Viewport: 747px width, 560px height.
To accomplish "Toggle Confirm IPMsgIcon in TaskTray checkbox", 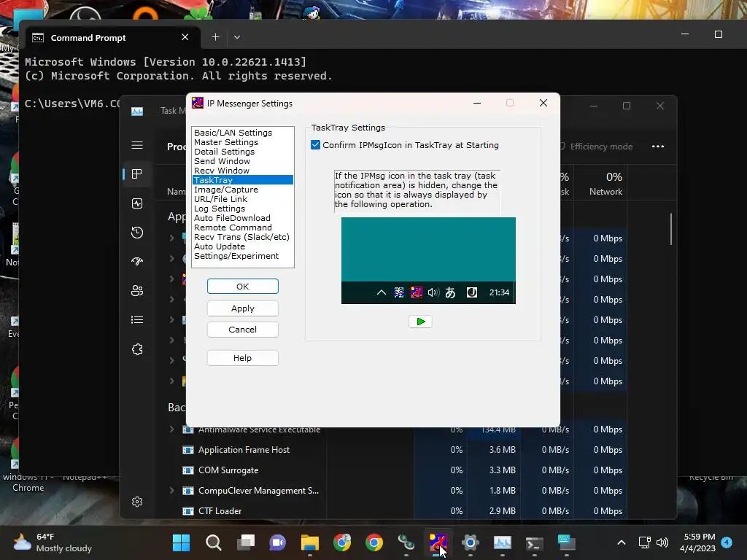I will coord(315,145).
